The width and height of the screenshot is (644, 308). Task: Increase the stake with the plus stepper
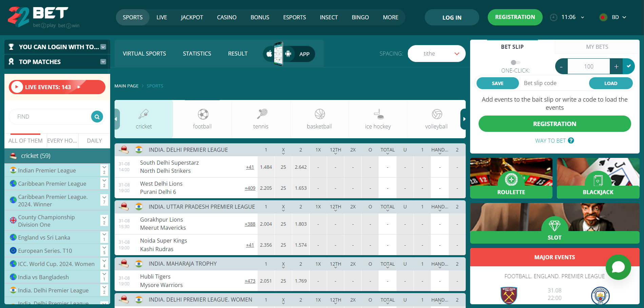616,66
